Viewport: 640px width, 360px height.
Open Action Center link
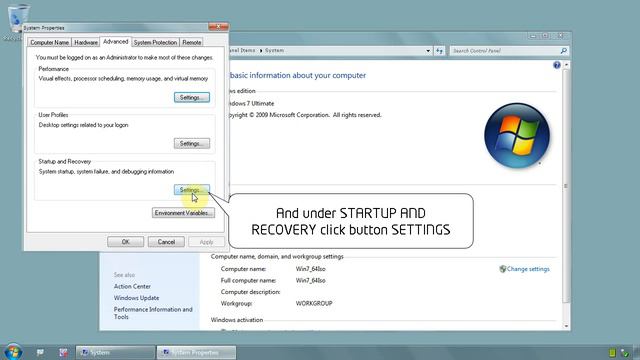pyautogui.click(x=132, y=287)
